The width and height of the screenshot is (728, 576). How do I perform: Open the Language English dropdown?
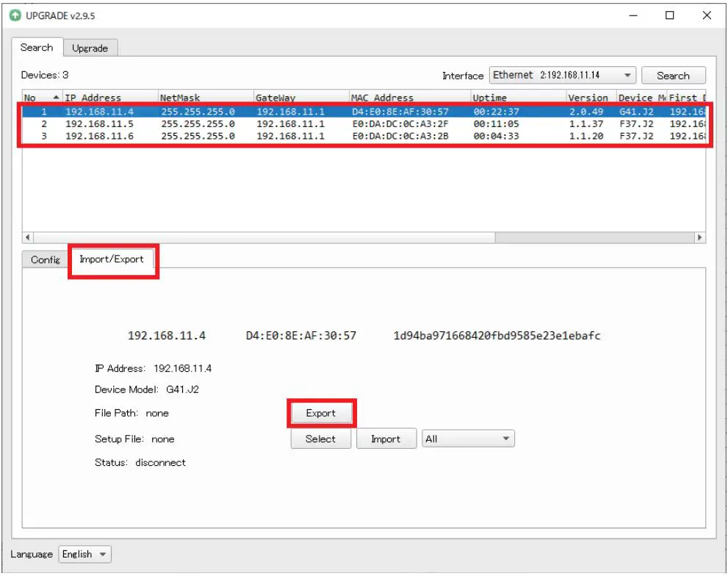pyautogui.click(x=84, y=554)
